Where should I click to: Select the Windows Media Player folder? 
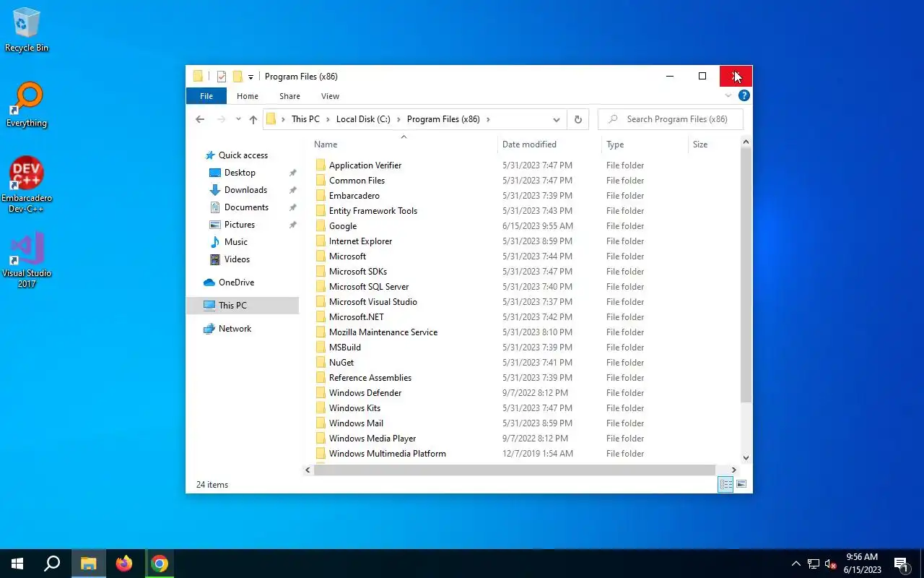click(x=372, y=439)
